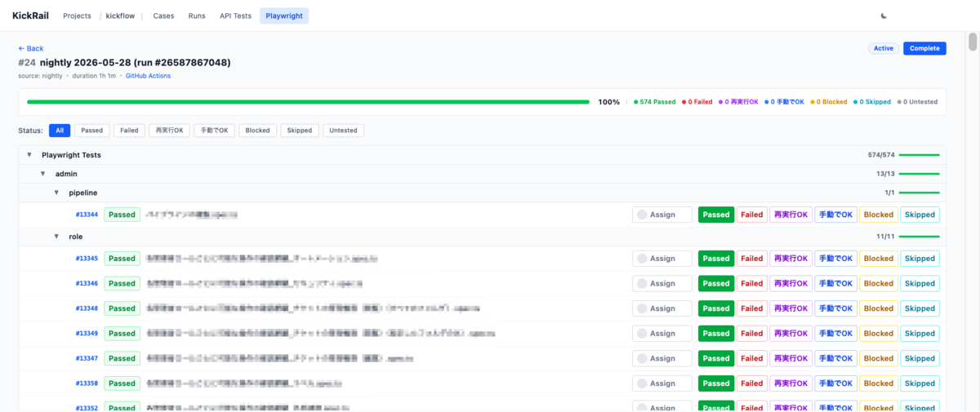The height and width of the screenshot is (412, 980).
Task: Click the 0 Blocked legend entry
Action: pos(829,102)
